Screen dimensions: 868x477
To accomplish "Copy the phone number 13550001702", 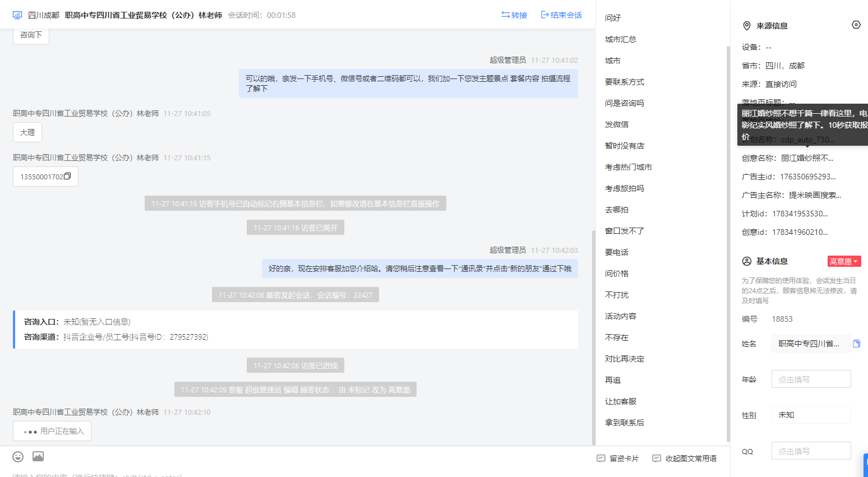I will (x=68, y=176).
